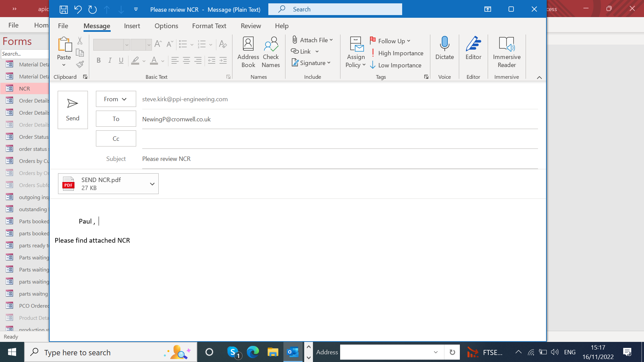Screen dimensions: 644x362
Task: Click the font color letter A button
Action: click(x=154, y=60)
